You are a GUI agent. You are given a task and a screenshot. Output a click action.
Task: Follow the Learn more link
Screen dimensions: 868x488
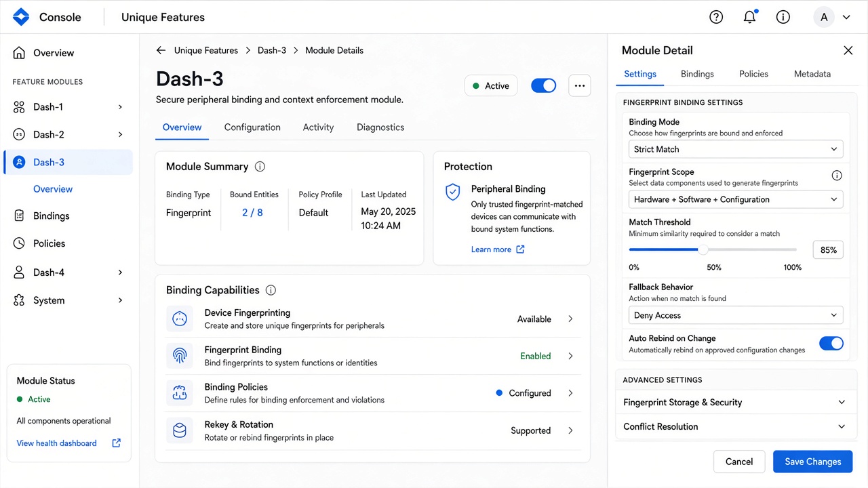tap(498, 249)
